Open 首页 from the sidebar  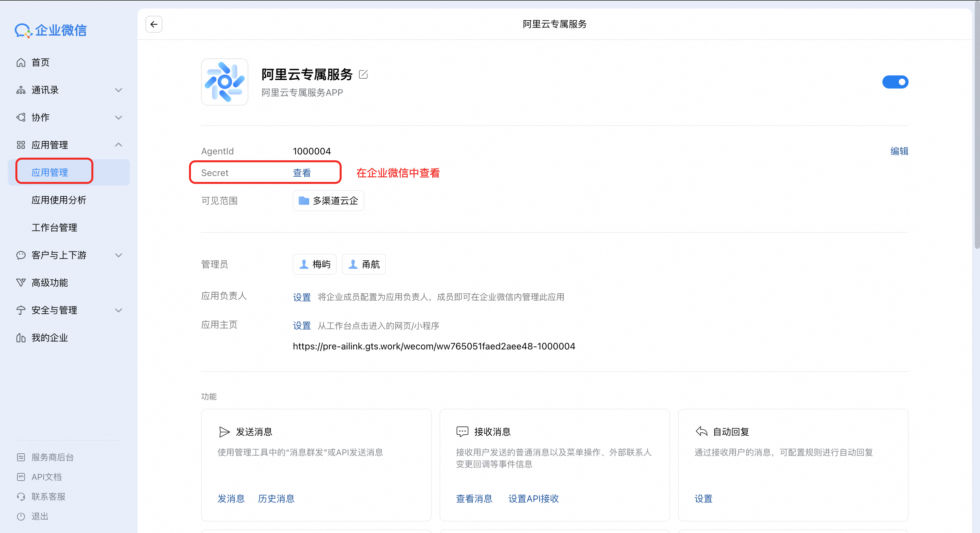pos(40,62)
